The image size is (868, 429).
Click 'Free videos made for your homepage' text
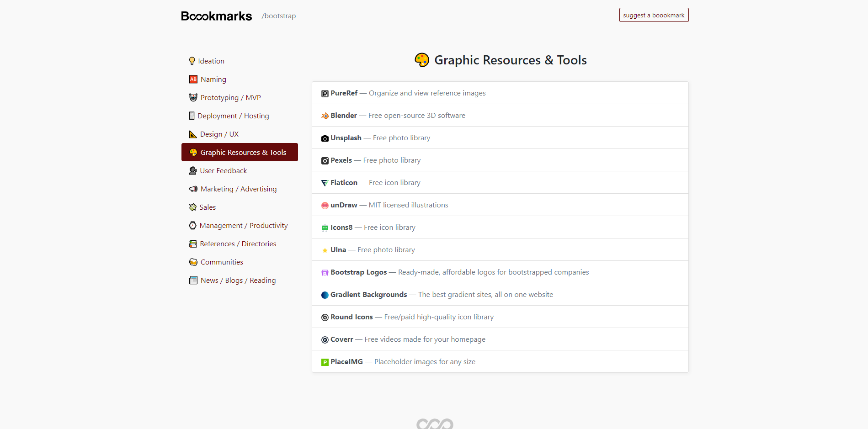point(425,339)
